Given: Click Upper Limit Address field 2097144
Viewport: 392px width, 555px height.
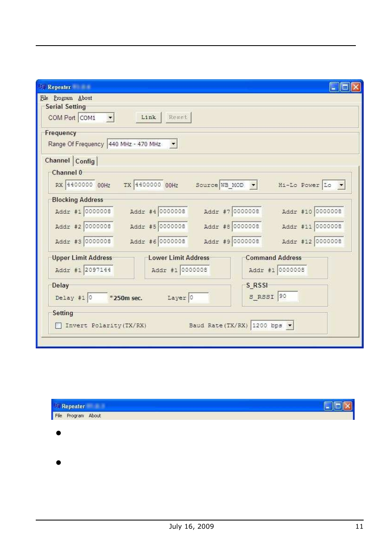Looking at the screenshot, I should point(98,270).
